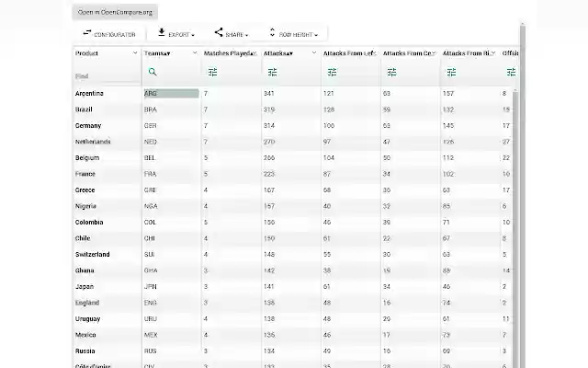Open the Row Height dropdown

tap(294, 34)
